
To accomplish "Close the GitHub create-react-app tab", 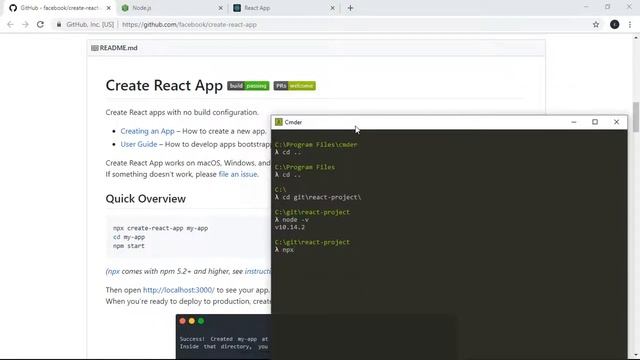I will click(x=109, y=8).
